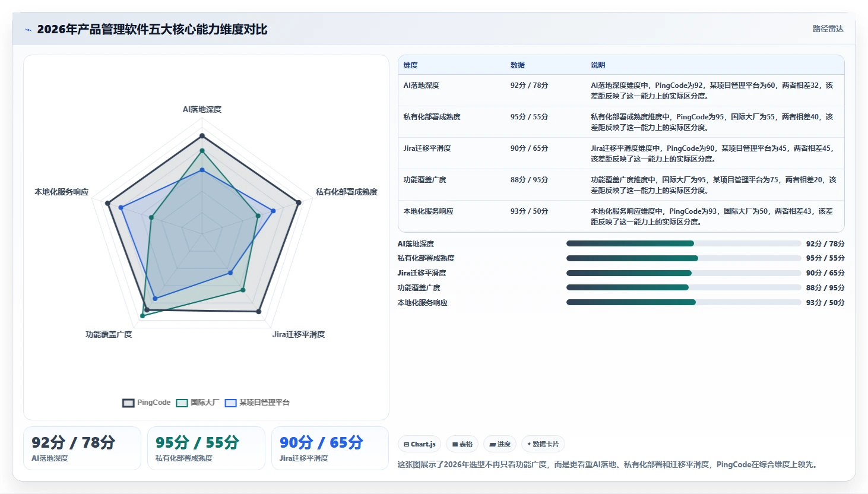Click the 维度 table column header

[411, 65]
